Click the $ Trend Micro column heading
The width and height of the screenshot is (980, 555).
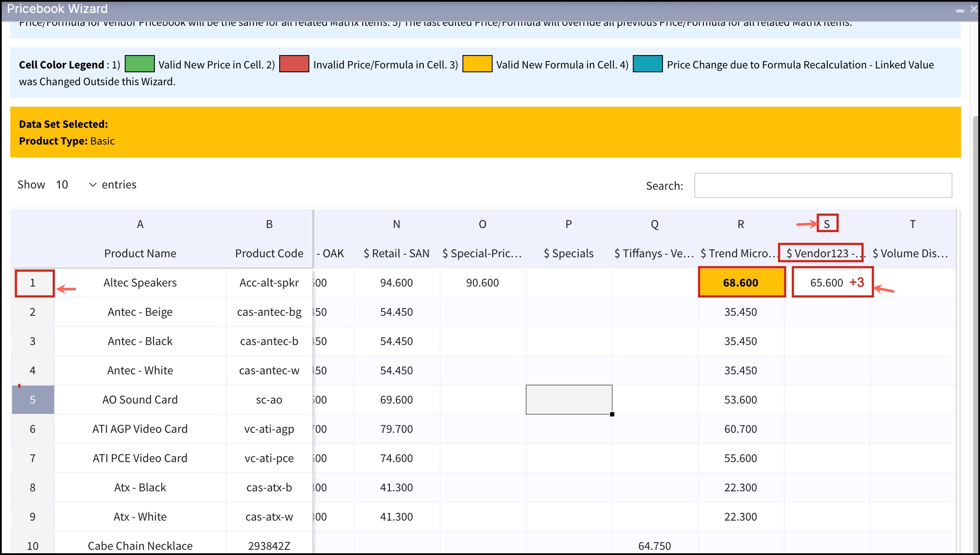(741, 253)
